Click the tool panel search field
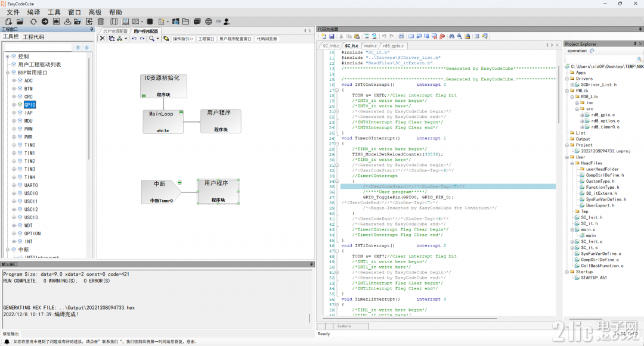Image resolution: width=644 pixels, height=346 pixels. point(38,48)
